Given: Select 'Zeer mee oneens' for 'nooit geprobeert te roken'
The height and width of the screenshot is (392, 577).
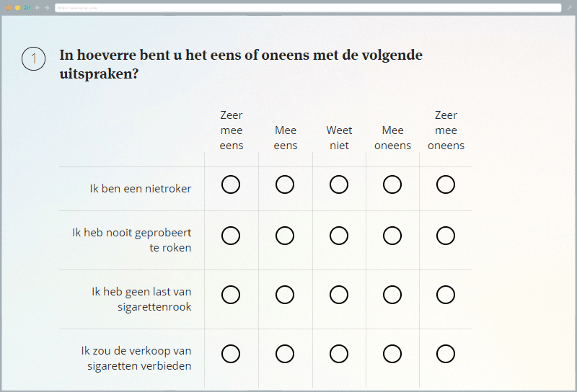Looking at the screenshot, I should point(446,236).
